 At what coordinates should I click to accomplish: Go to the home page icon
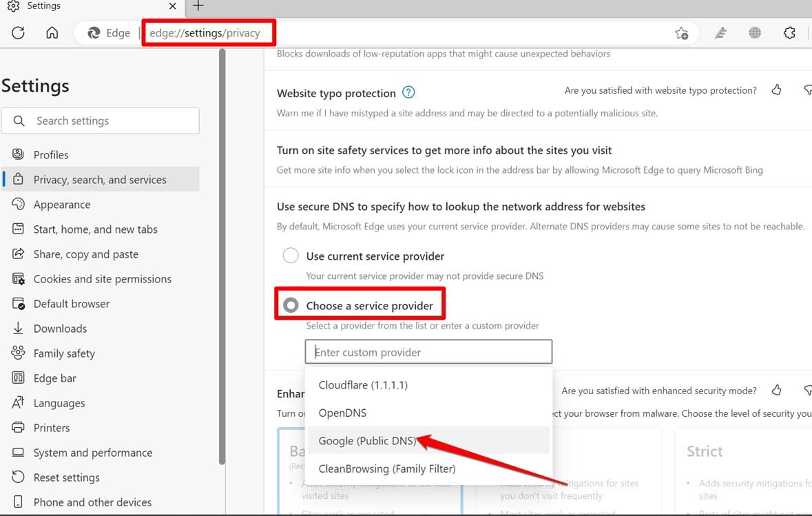[x=52, y=32]
